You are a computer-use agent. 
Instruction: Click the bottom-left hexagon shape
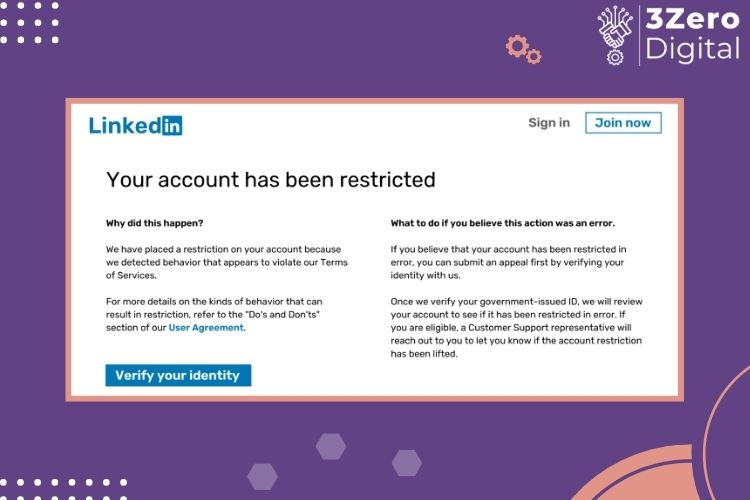[x=262, y=477]
